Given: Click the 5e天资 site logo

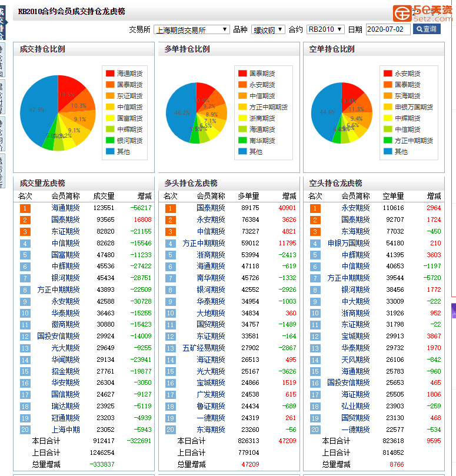Looking at the screenshot, I should (422, 14).
